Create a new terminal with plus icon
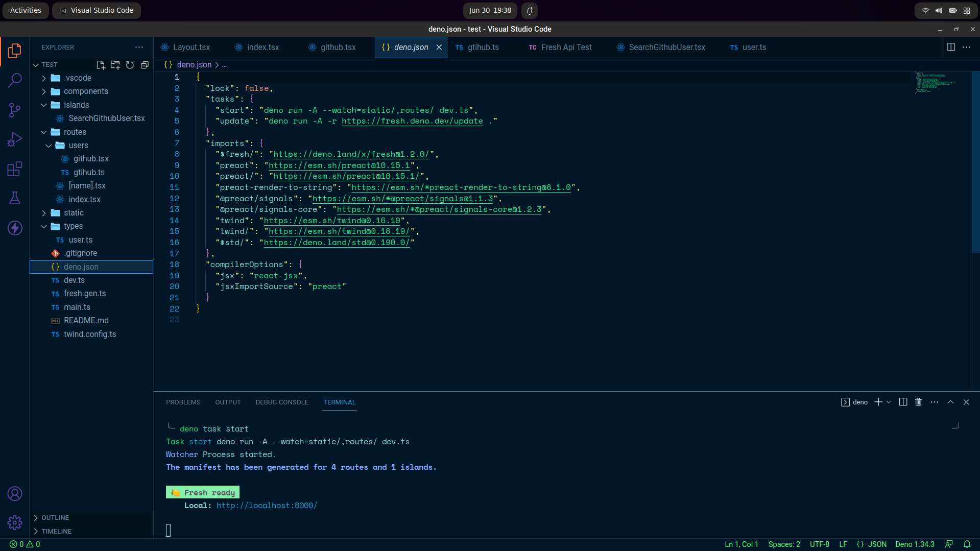The image size is (980, 551). [x=878, y=402]
